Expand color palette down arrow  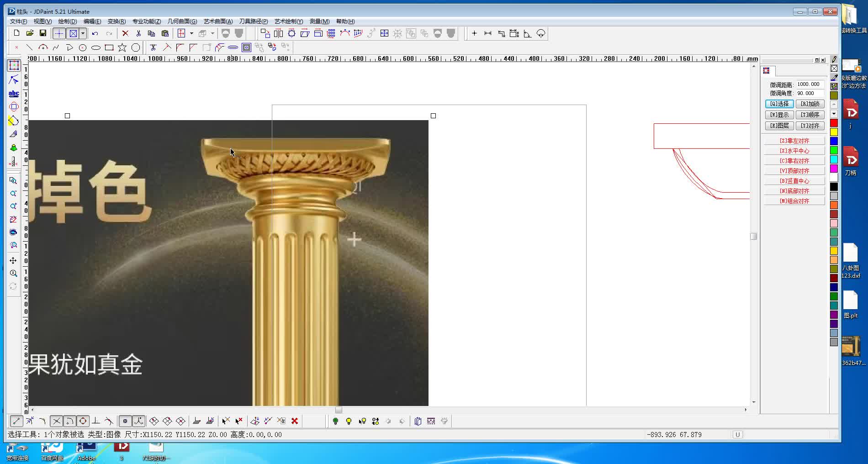click(834, 114)
